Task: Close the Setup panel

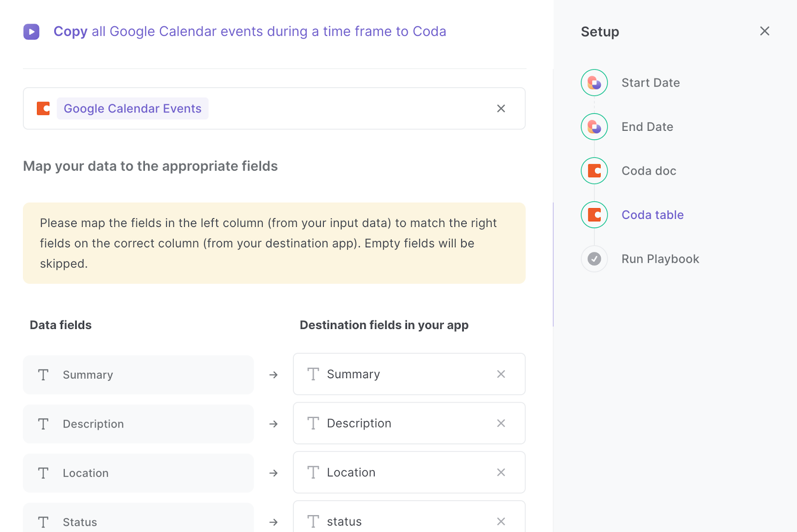Action: click(x=765, y=31)
